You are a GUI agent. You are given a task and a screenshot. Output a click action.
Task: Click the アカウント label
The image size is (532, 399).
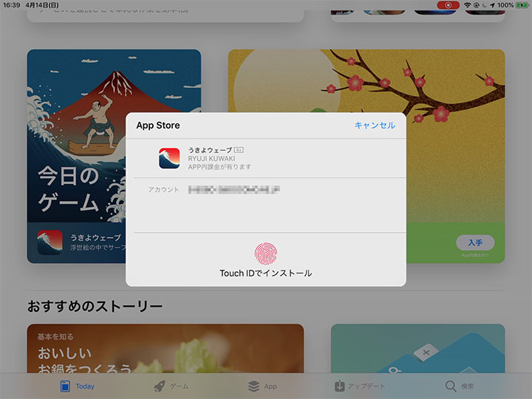[x=163, y=190]
